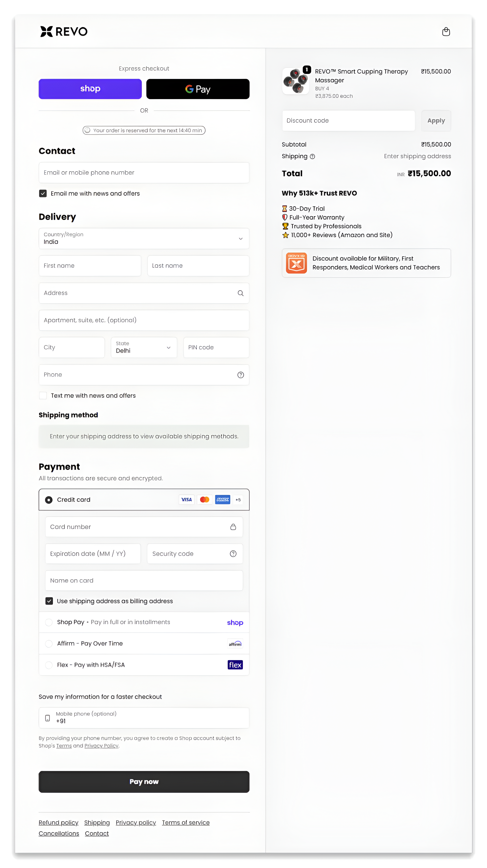Click the +5 more card brands badge

pos(238,500)
